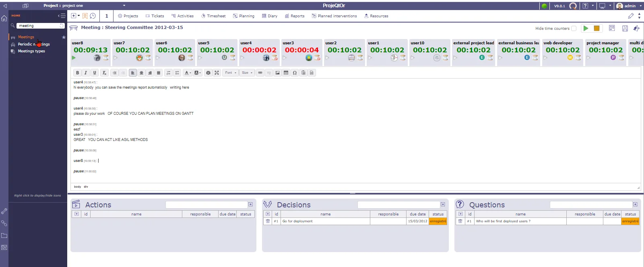Insert a bulleted list
Screen dimensions: 644x267
point(177,73)
